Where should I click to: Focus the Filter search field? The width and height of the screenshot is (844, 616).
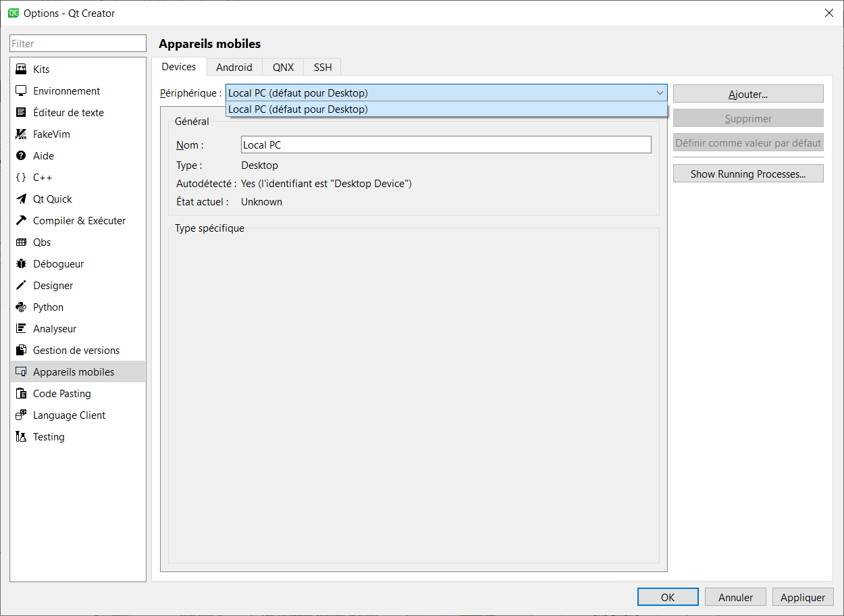point(78,43)
